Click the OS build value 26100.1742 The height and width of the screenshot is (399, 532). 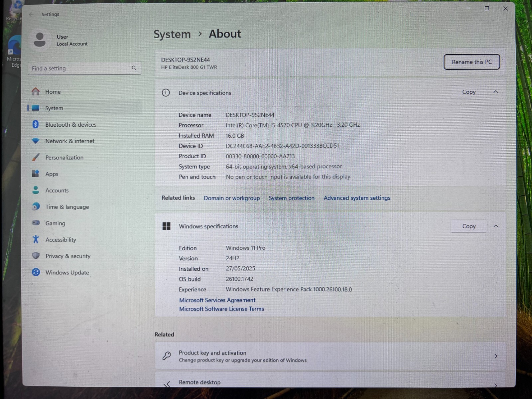pos(239,279)
